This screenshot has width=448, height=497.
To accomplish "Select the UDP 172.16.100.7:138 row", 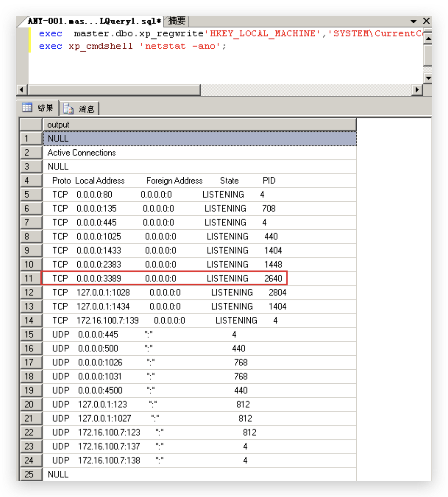I will [200, 460].
